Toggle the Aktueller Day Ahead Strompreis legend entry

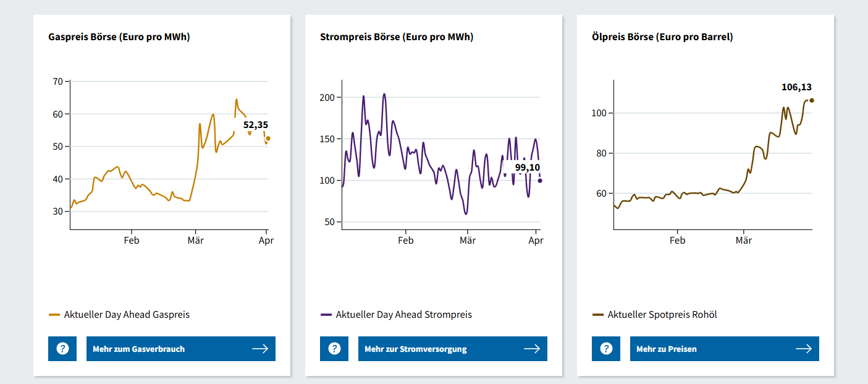click(403, 314)
